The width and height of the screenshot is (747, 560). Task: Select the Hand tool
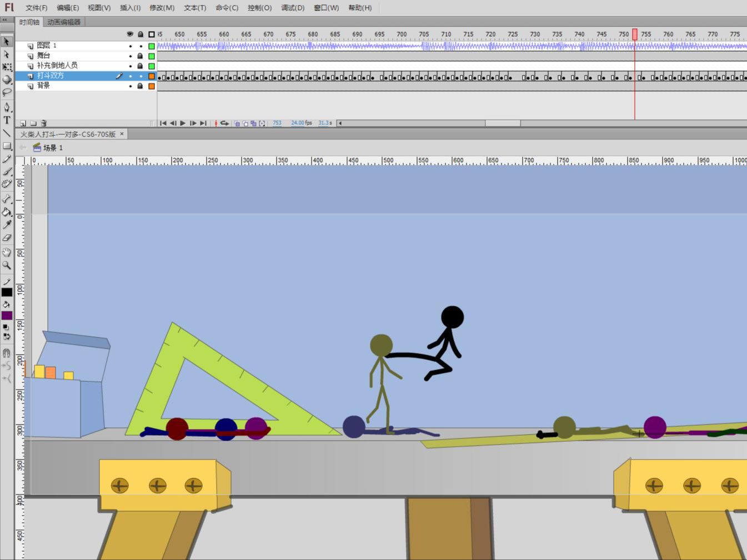[x=7, y=253]
